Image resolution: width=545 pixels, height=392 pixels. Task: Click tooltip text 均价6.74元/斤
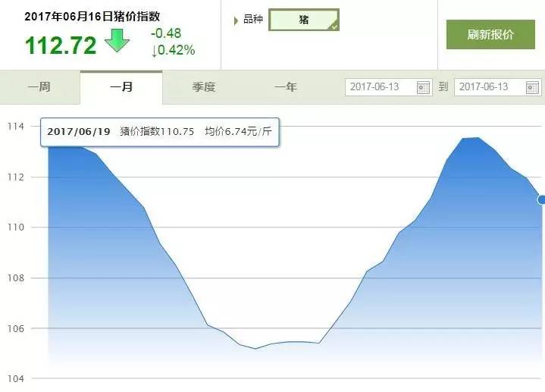pos(238,131)
